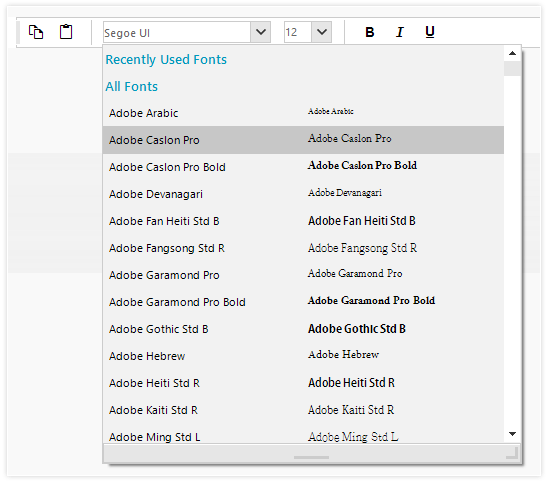Select Adobe Fangsong Std R font
The width and height of the screenshot is (546, 481).
click(303, 248)
